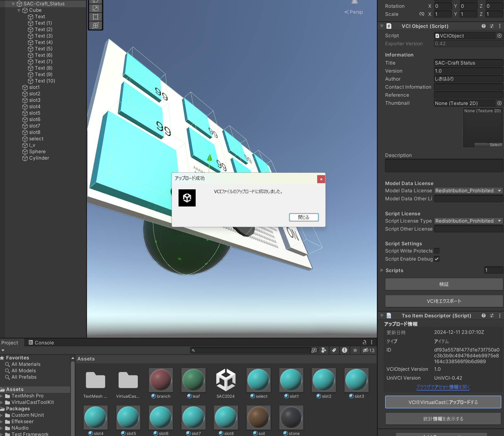This screenshot has width=504, height=436.
Task: Select the leaf material asset
Action: [x=194, y=383]
